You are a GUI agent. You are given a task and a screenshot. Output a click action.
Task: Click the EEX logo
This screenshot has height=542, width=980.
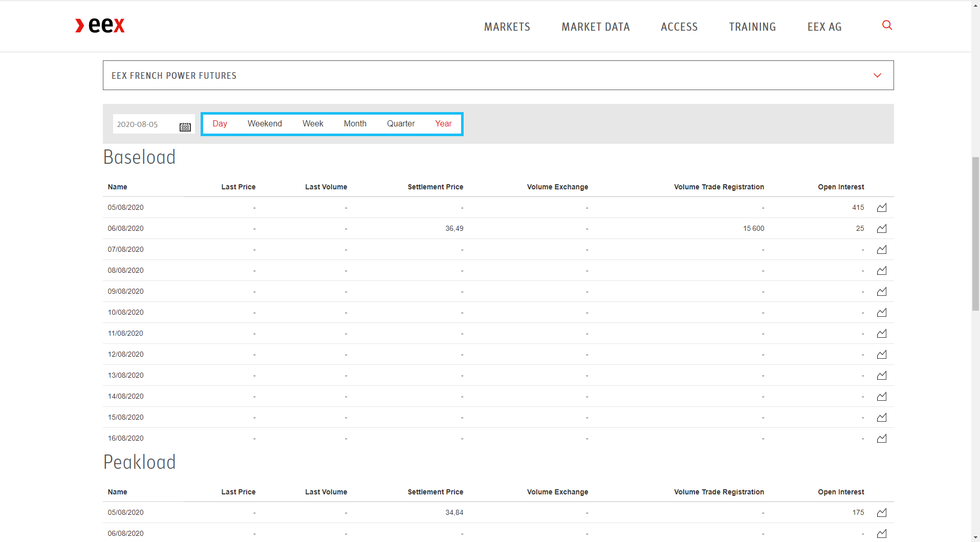pyautogui.click(x=100, y=26)
